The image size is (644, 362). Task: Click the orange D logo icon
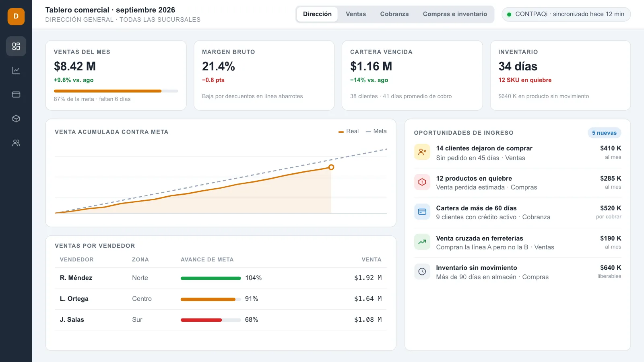(x=16, y=16)
